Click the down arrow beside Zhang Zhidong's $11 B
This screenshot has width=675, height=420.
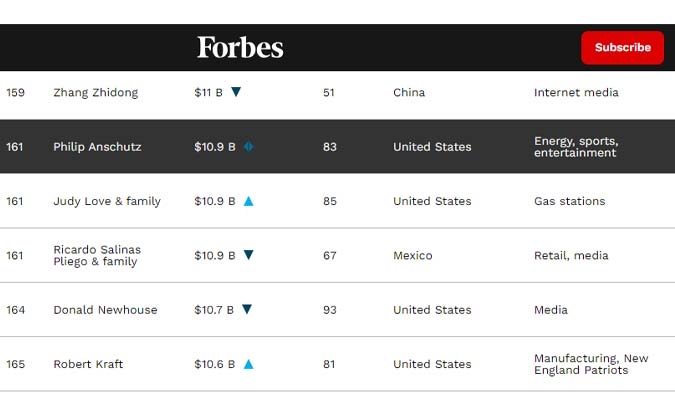click(x=236, y=92)
